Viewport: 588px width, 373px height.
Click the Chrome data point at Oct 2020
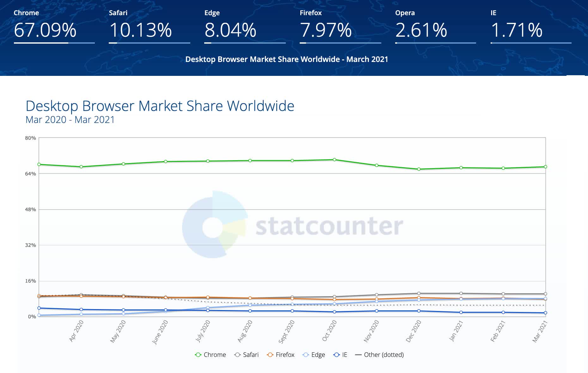pyautogui.click(x=334, y=160)
